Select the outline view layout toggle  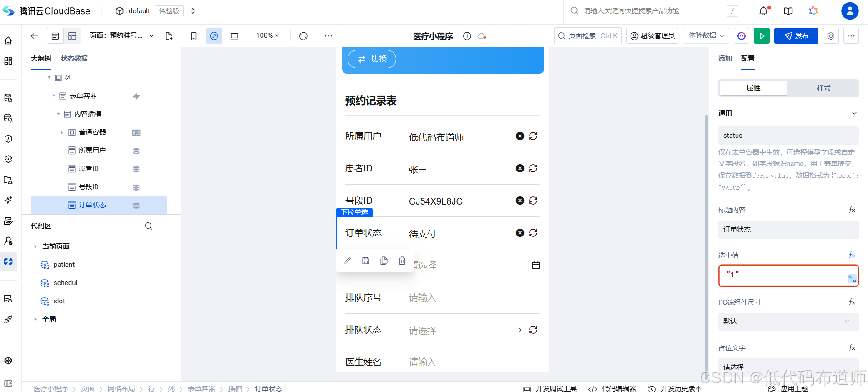[55, 36]
